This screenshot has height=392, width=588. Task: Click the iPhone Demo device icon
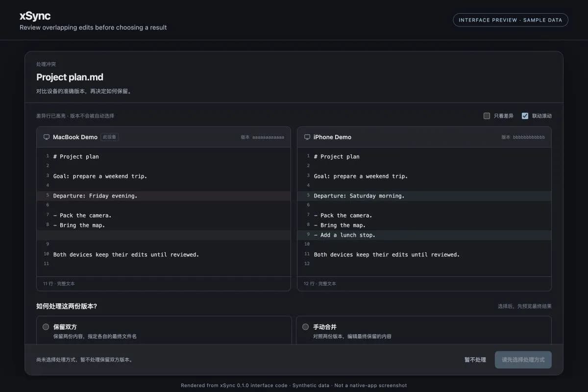click(307, 137)
